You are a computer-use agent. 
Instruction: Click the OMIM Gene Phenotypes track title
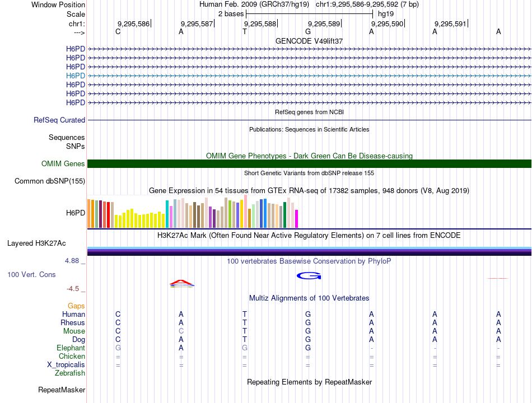pyautogui.click(x=309, y=156)
